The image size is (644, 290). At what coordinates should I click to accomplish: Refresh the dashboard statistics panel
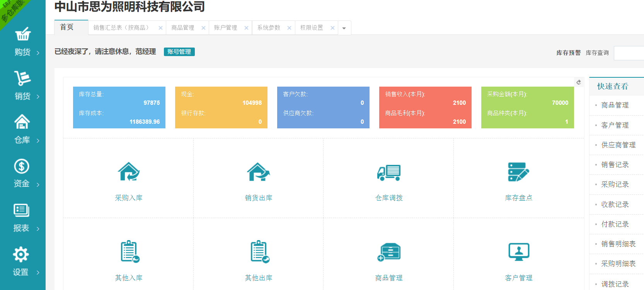pos(579,82)
